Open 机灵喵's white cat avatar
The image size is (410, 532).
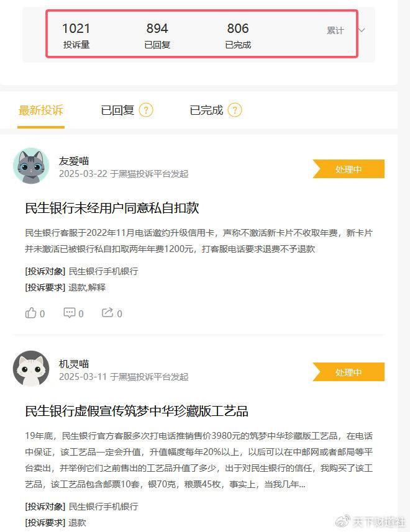point(31,369)
